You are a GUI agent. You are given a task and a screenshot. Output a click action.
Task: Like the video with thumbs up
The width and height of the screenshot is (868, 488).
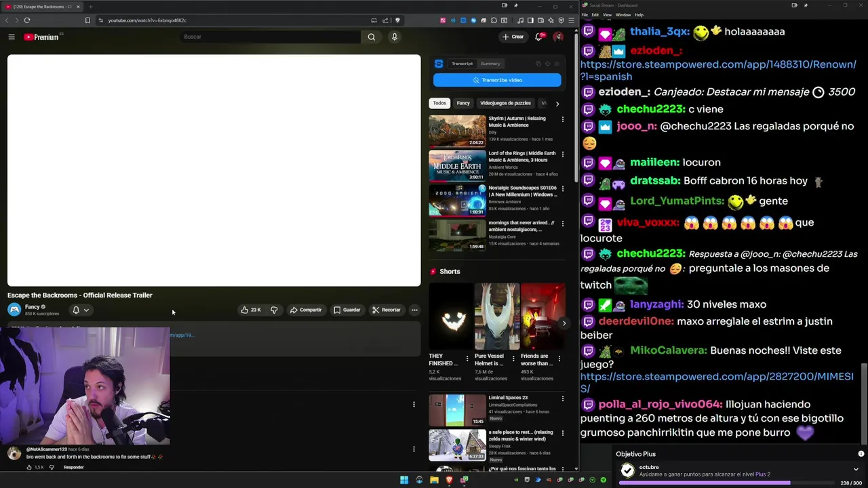click(251, 310)
